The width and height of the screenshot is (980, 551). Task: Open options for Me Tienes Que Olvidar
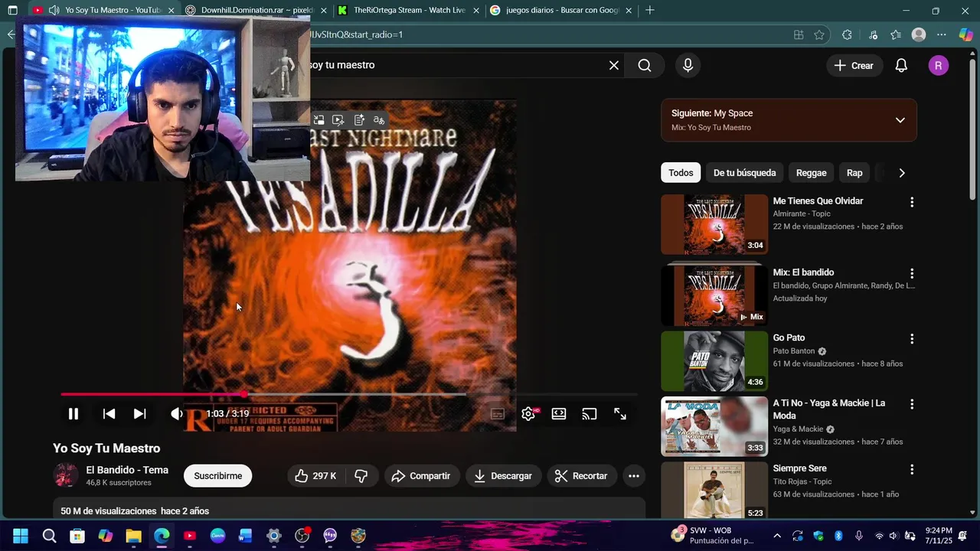(x=911, y=202)
